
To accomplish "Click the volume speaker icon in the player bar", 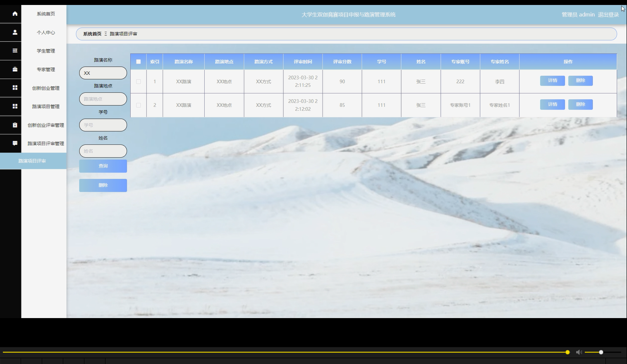I will click(579, 352).
